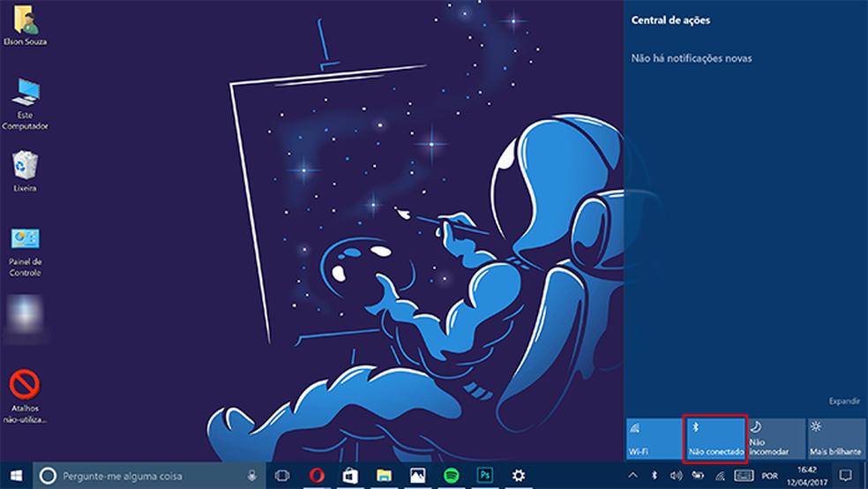
Task: Open the Elson Souza user folder
Action: point(25,26)
